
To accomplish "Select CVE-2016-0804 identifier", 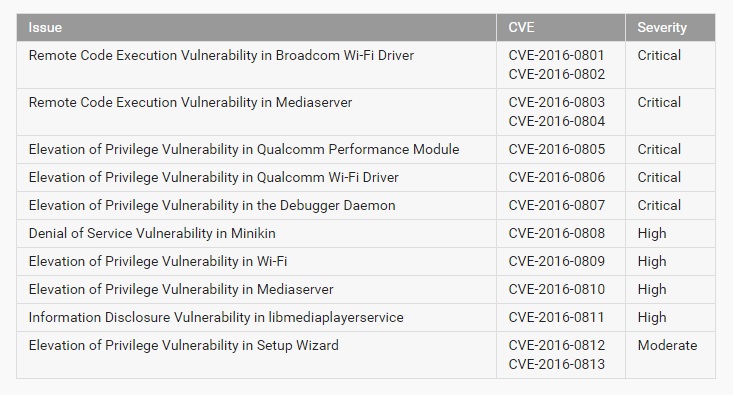I will click(x=556, y=121).
